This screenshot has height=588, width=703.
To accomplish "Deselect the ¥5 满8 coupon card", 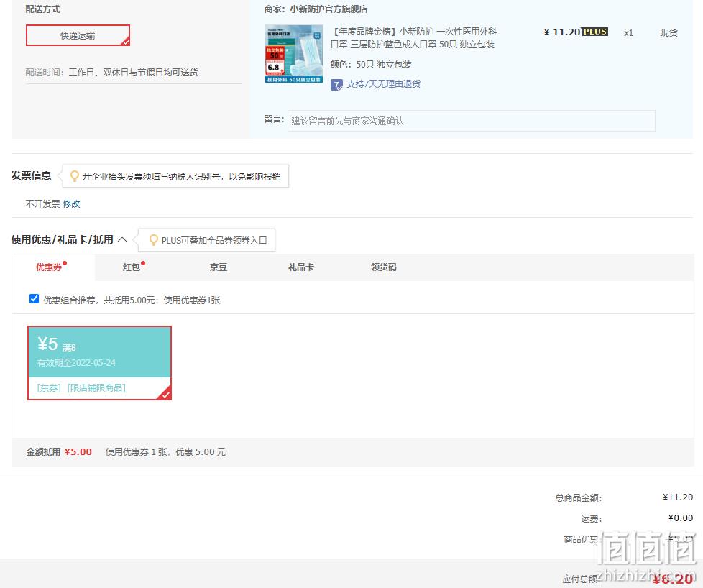I will coord(99,363).
